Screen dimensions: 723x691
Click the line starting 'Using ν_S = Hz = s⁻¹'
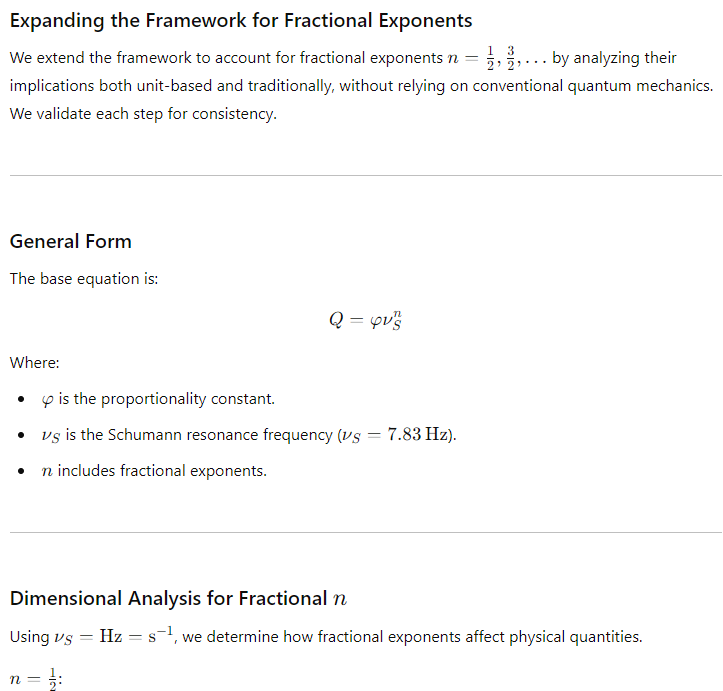click(326, 637)
